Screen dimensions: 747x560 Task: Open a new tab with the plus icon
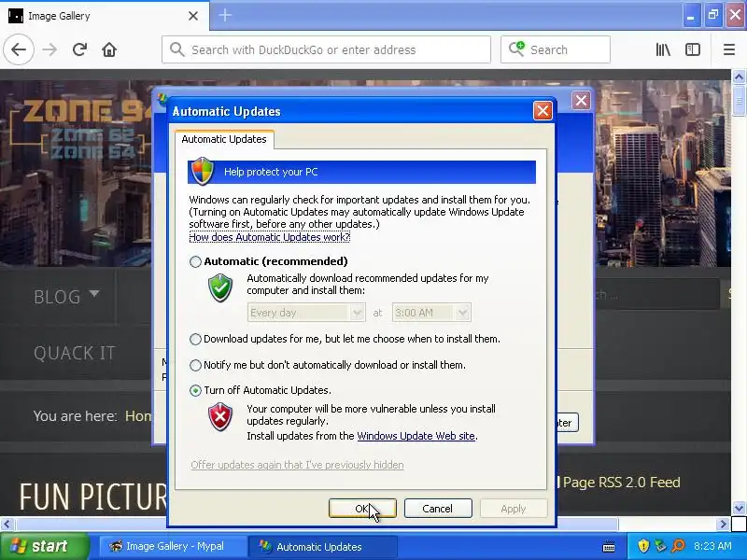(225, 15)
